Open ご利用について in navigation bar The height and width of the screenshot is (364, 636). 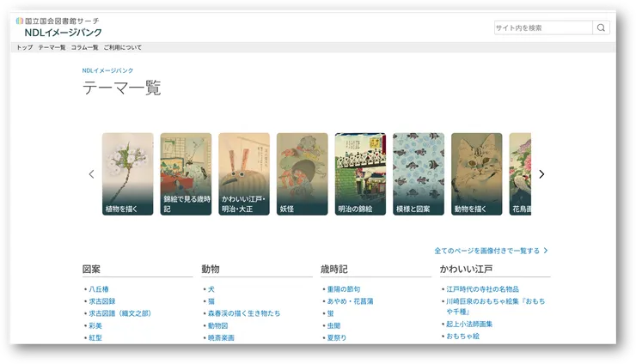coord(123,47)
